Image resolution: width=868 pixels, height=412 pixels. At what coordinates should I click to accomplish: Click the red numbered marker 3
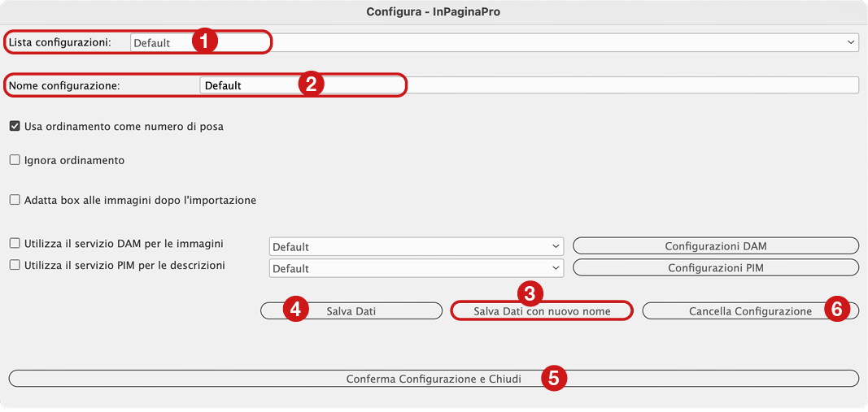point(530,293)
